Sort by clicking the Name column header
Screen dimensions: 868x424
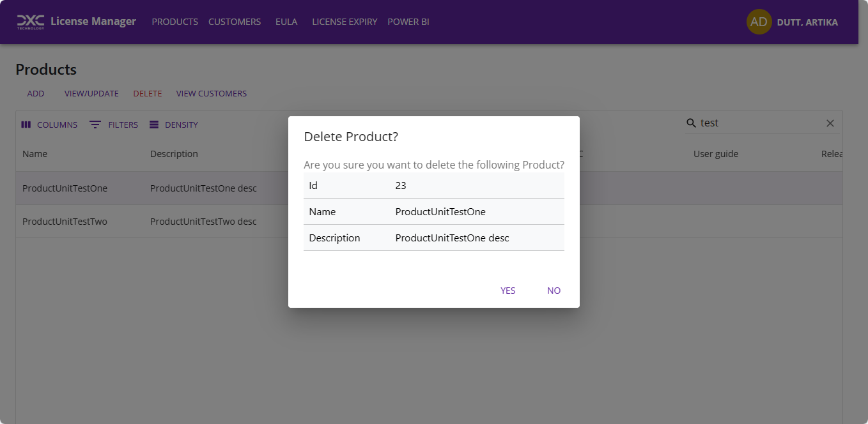coord(35,153)
